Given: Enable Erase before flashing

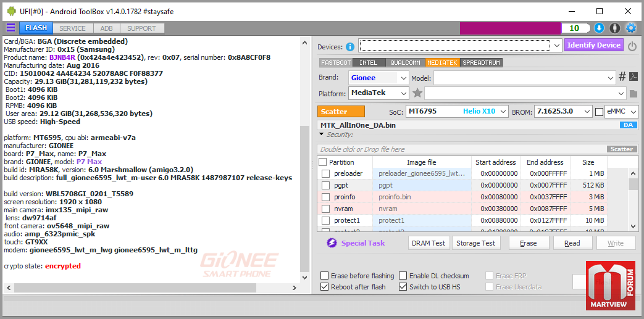Looking at the screenshot, I should pos(324,276).
